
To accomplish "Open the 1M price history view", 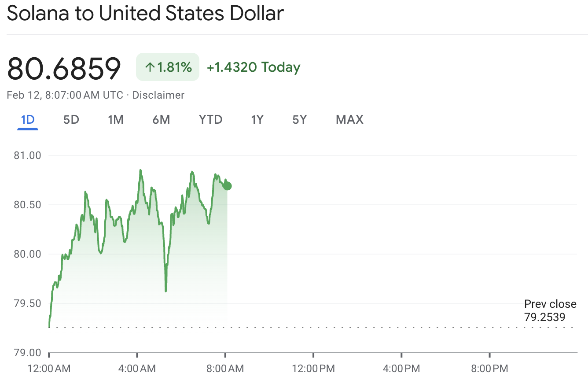I will click(116, 119).
